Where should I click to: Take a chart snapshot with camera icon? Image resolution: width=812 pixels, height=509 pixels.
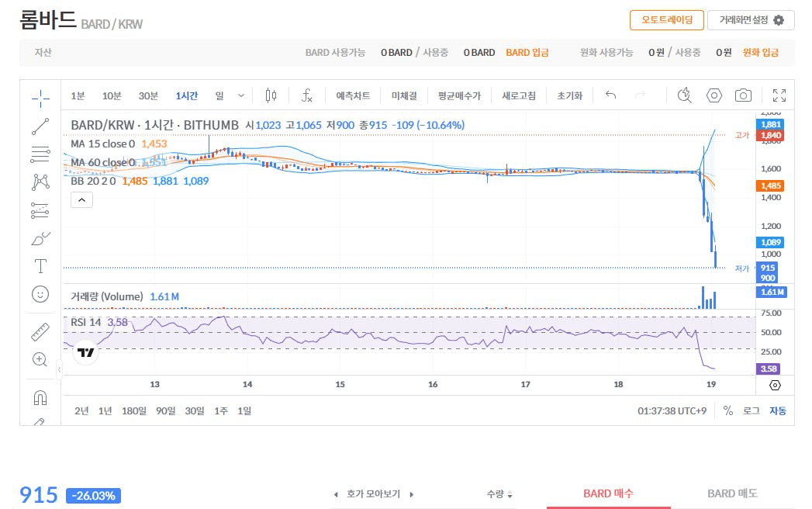pos(743,95)
